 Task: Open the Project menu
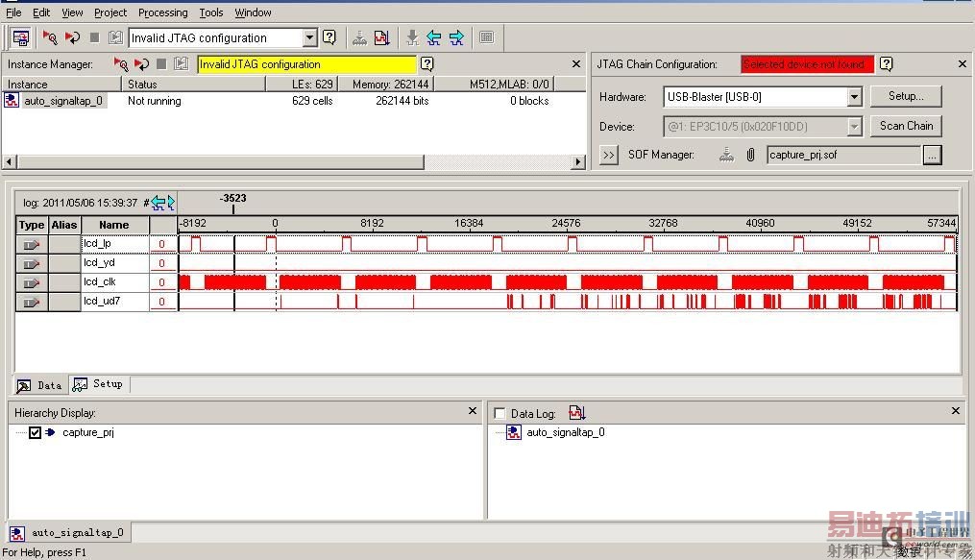click(x=110, y=12)
